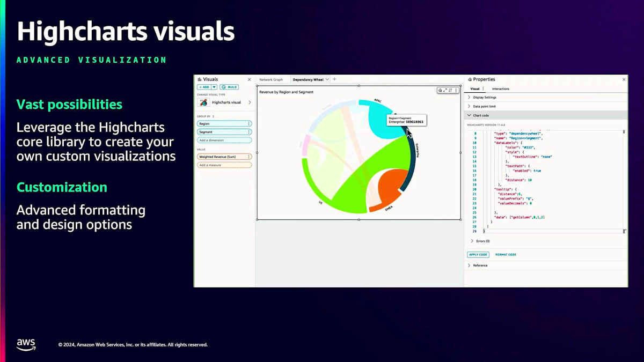
Task: Open the dropdown arrow beside ADD
Action: (214, 87)
